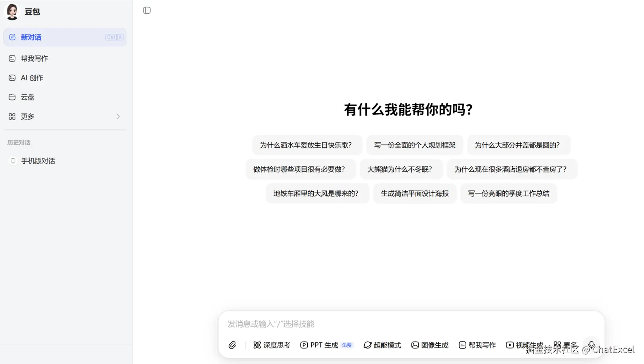Click the grid icon beside 更多 in input toolbar
Image resolution: width=644 pixels, height=364 pixels.
pos(557,345)
